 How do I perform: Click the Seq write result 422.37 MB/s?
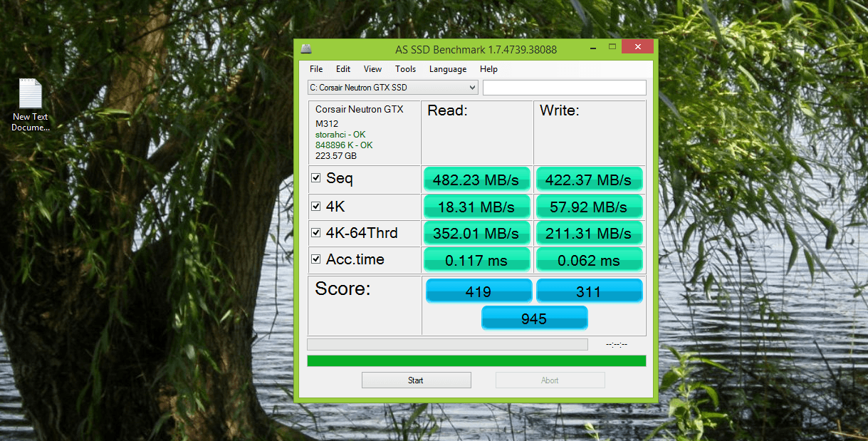click(x=589, y=180)
